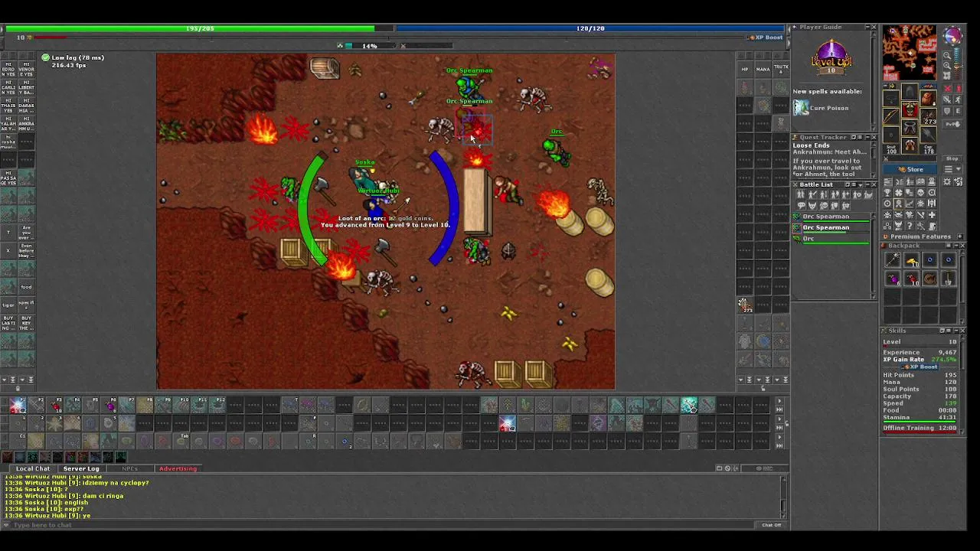Click the Chat Off button
Viewport: 980px width, 551px height.
(771, 525)
